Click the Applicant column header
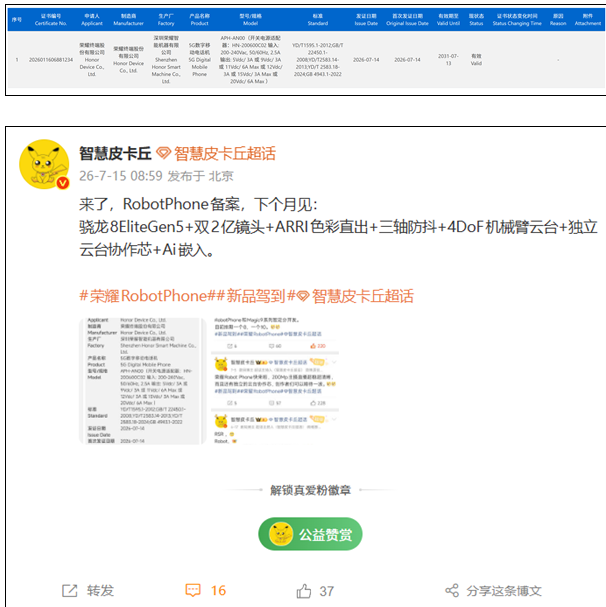 pyautogui.click(x=92, y=19)
